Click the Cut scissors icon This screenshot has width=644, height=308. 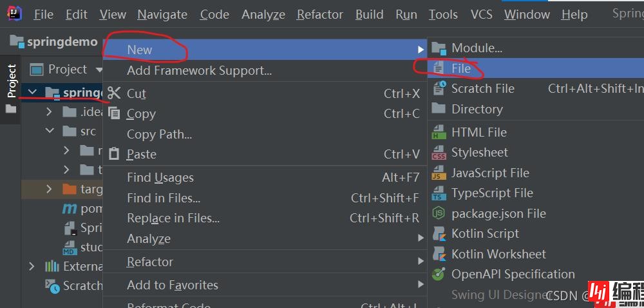114,93
